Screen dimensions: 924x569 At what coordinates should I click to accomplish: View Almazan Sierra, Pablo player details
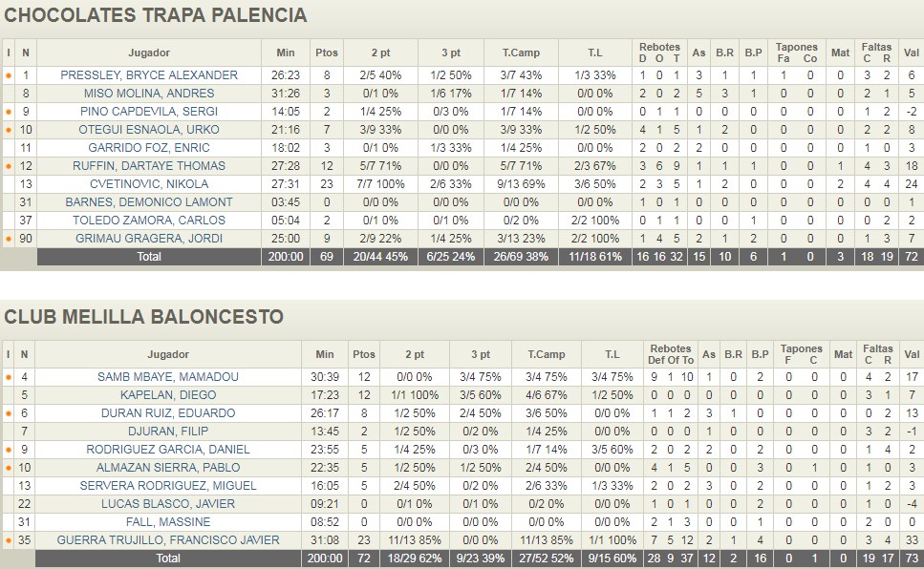pyautogui.click(x=167, y=468)
